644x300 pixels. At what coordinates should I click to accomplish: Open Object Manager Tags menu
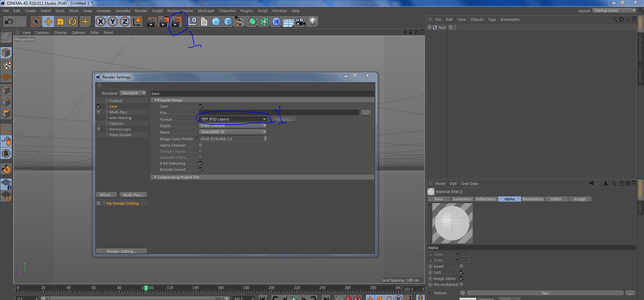click(x=492, y=19)
